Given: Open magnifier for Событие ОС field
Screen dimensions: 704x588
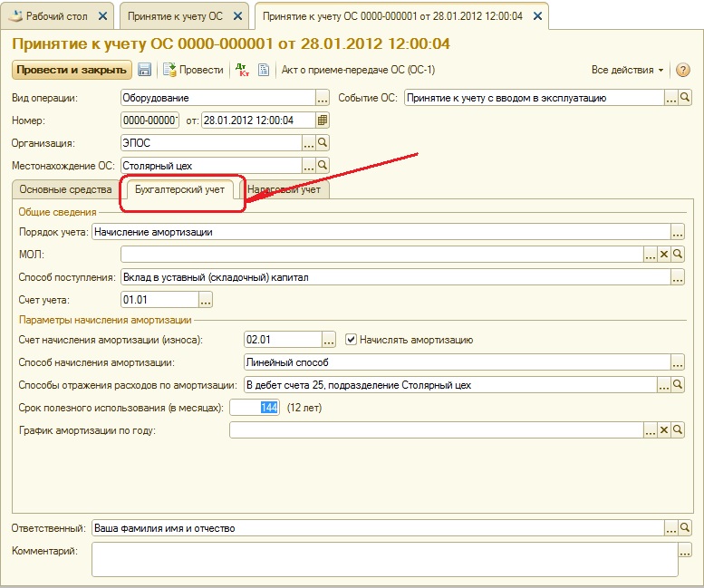Looking at the screenshot, I should pos(685,98).
